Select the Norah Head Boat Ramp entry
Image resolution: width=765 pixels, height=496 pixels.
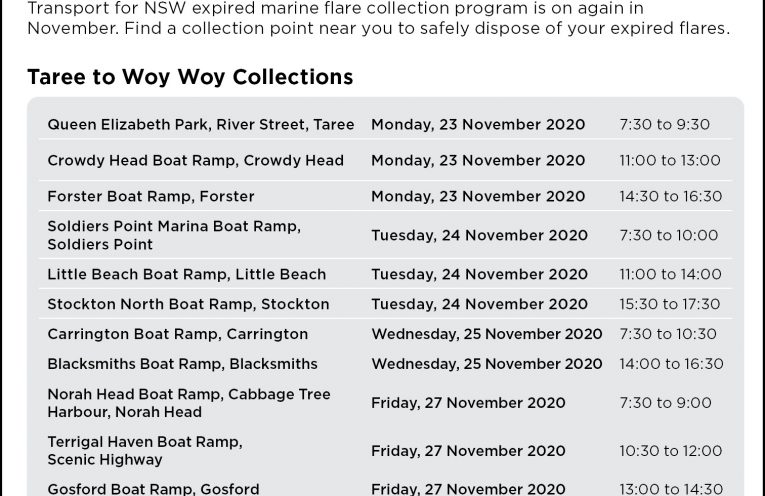(188, 403)
